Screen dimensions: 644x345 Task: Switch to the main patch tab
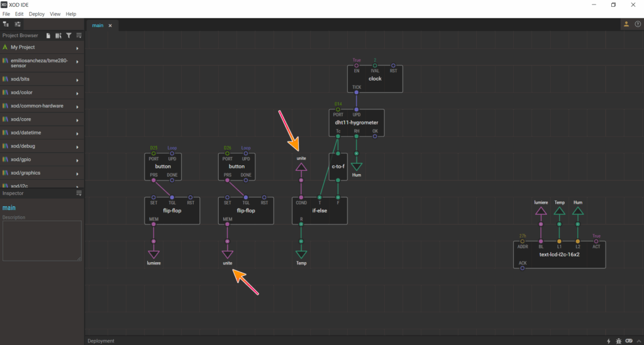[97, 25]
